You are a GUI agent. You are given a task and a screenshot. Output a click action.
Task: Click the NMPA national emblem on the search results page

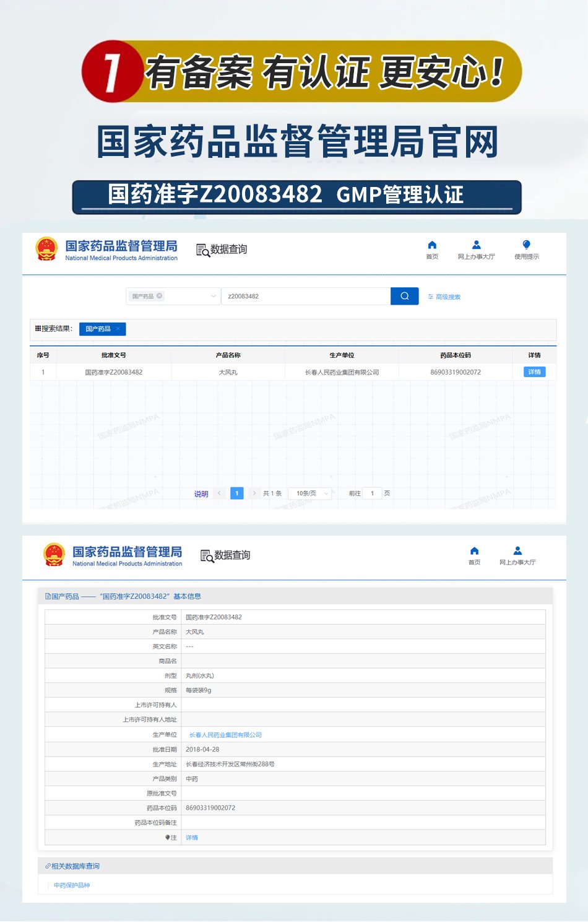pyautogui.click(x=46, y=249)
